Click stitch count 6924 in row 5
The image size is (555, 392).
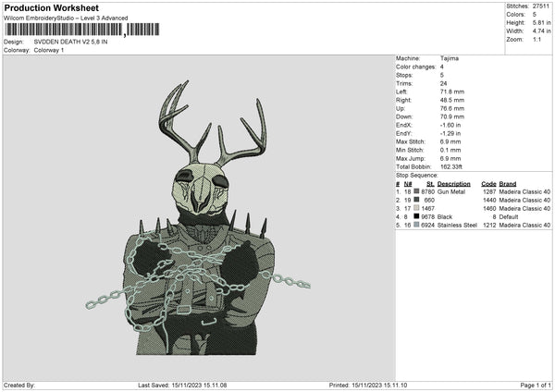[428, 225]
